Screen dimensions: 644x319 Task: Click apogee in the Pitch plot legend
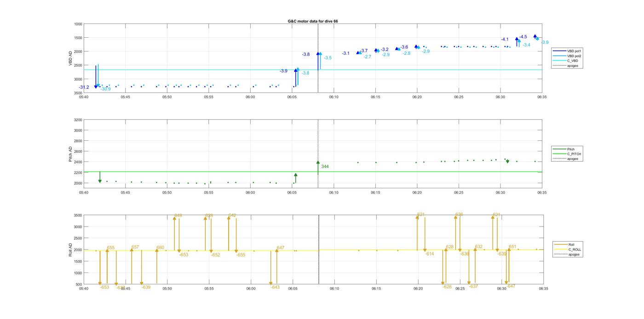(565, 159)
